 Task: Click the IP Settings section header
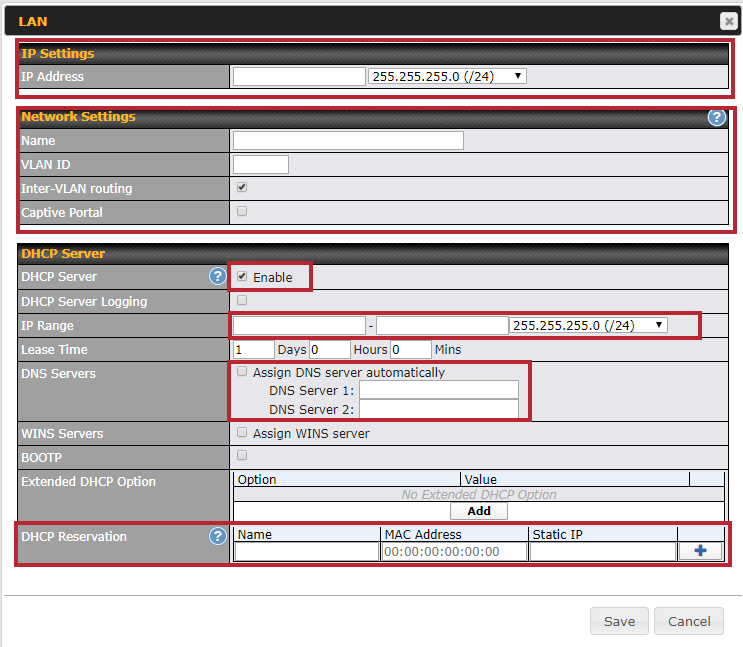374,54
